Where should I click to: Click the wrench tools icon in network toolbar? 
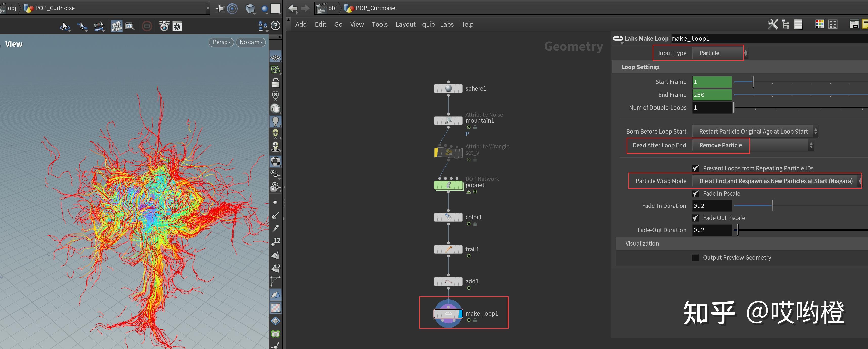(772, 24)
